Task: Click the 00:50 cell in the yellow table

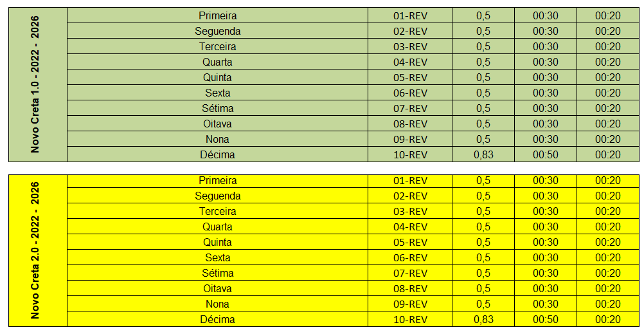Action: coord(546,319)
